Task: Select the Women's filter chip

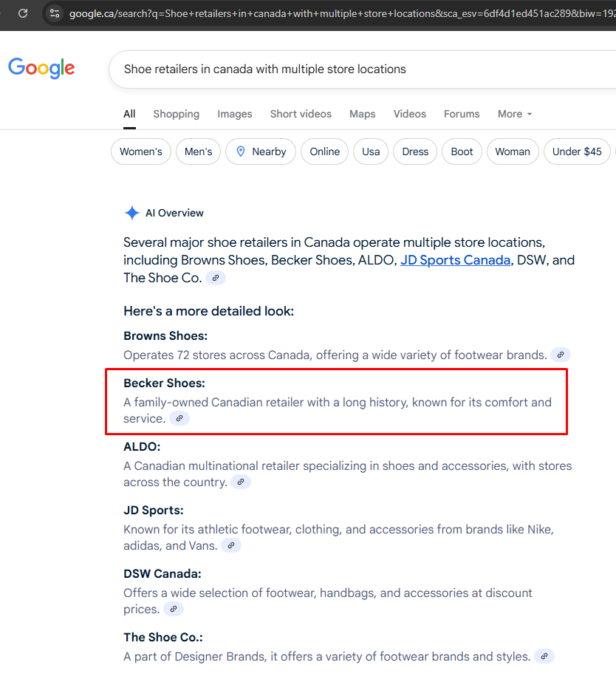Action: [140, 151]
